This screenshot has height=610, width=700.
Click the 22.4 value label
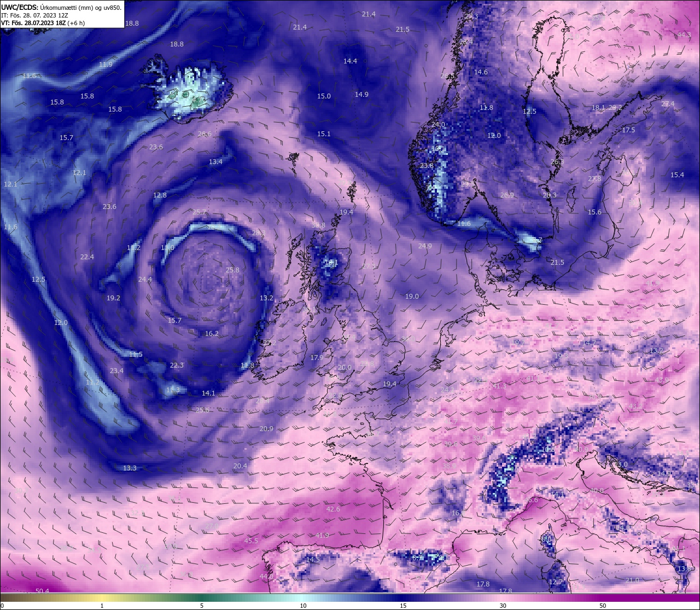(87, 257)
